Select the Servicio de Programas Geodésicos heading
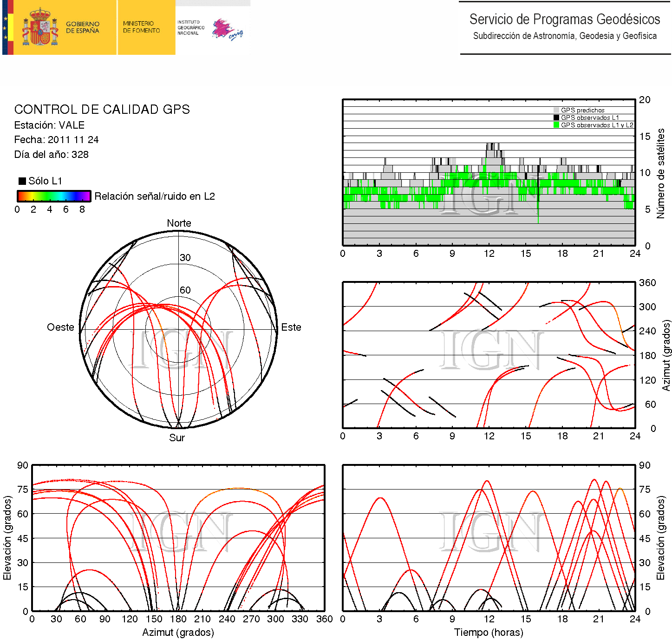Screen dimensions: 672x640 click(x=564, y=20)
